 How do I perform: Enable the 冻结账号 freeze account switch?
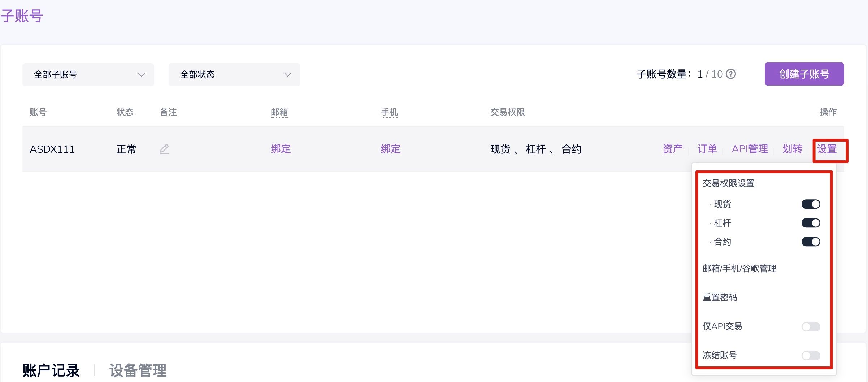(811, 356)
